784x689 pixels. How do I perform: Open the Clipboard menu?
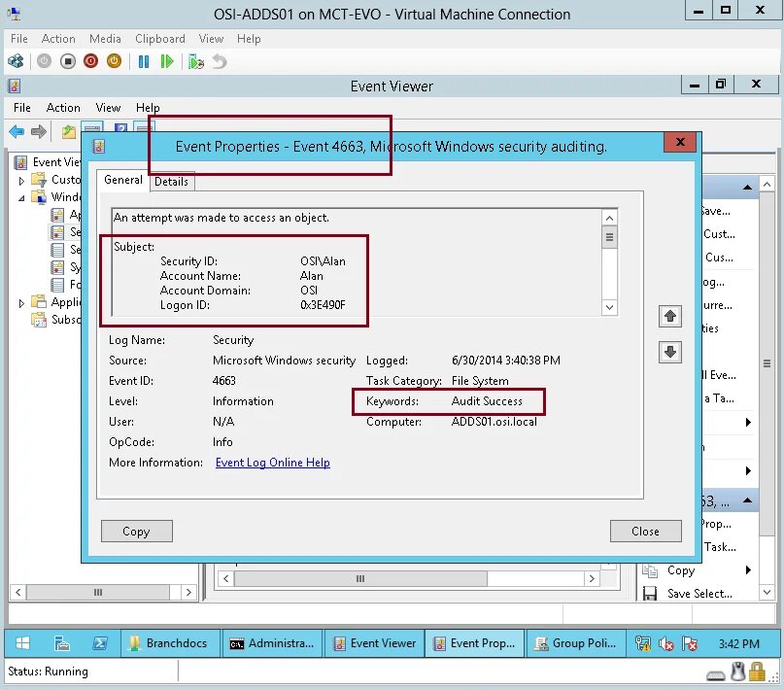point(160,39)
